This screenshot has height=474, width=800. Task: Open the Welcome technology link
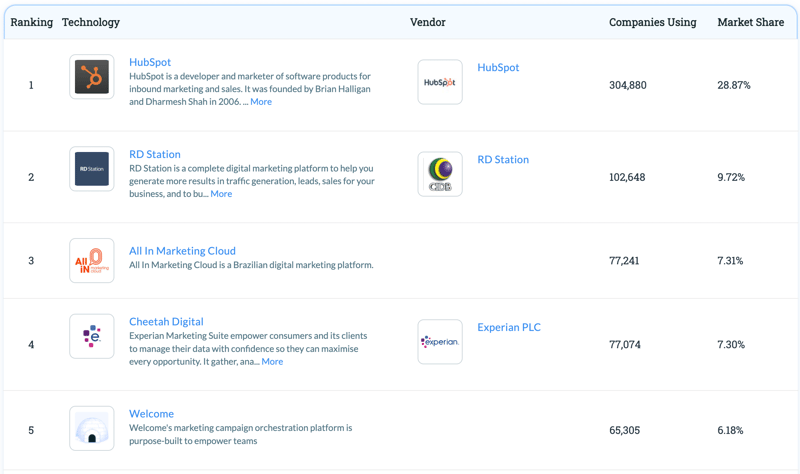pyautogui.click(x=152, y=414)
